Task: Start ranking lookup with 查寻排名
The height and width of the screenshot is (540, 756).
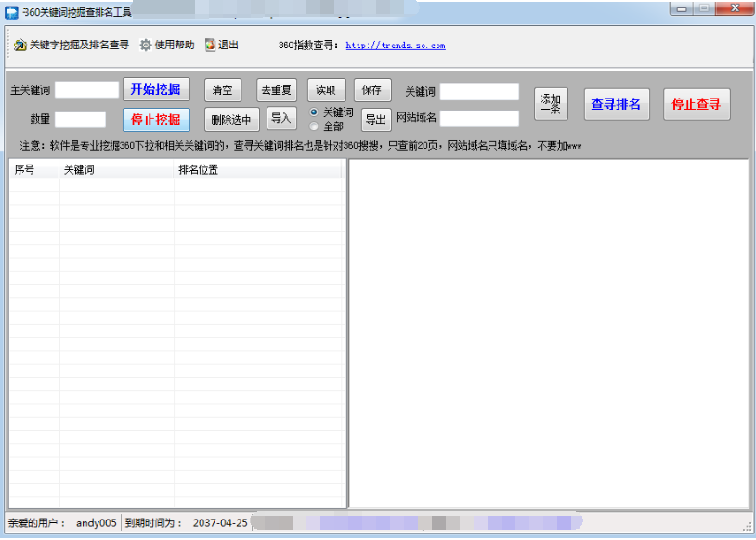Action: [617, 104]
